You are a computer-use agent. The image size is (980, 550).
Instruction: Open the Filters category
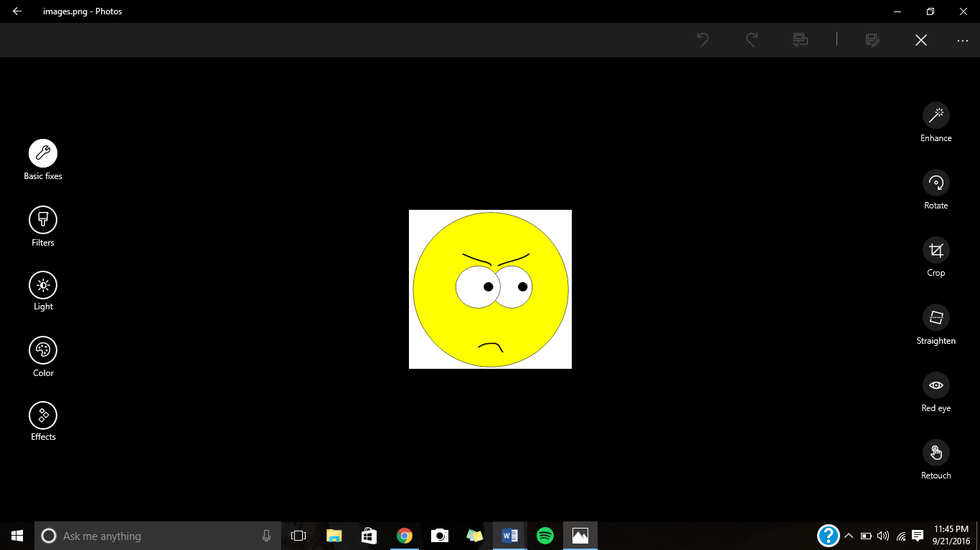click(x=43, y=220)
